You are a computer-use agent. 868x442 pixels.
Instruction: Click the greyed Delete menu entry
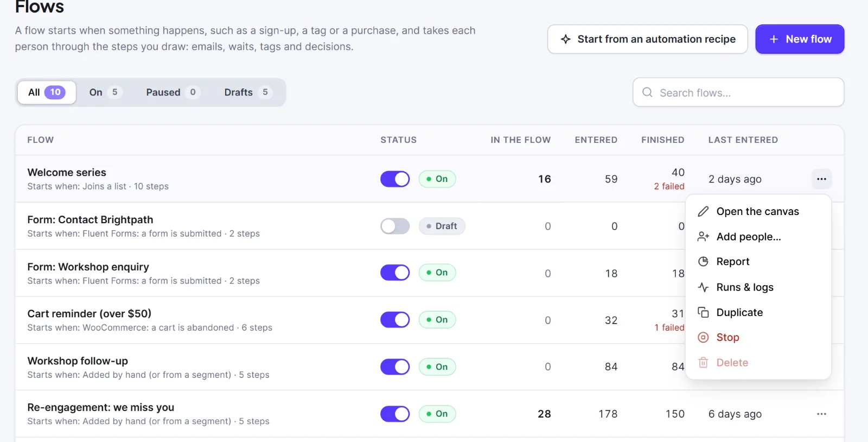[x=758, y=362]
